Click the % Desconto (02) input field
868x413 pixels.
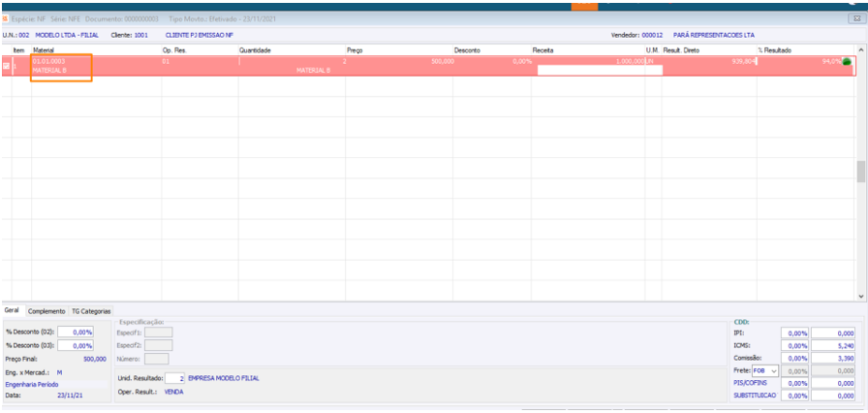(76, 333)
